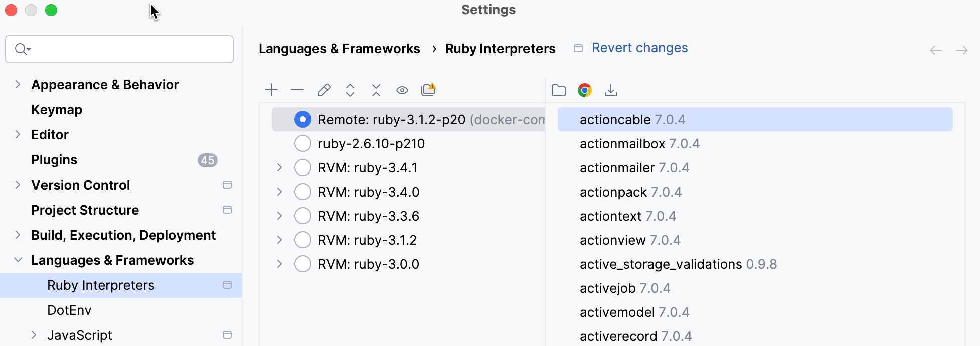Select the ruby-2.6.10-p210 radio button
The image size is (980, 346).
(x=303, y=143)
